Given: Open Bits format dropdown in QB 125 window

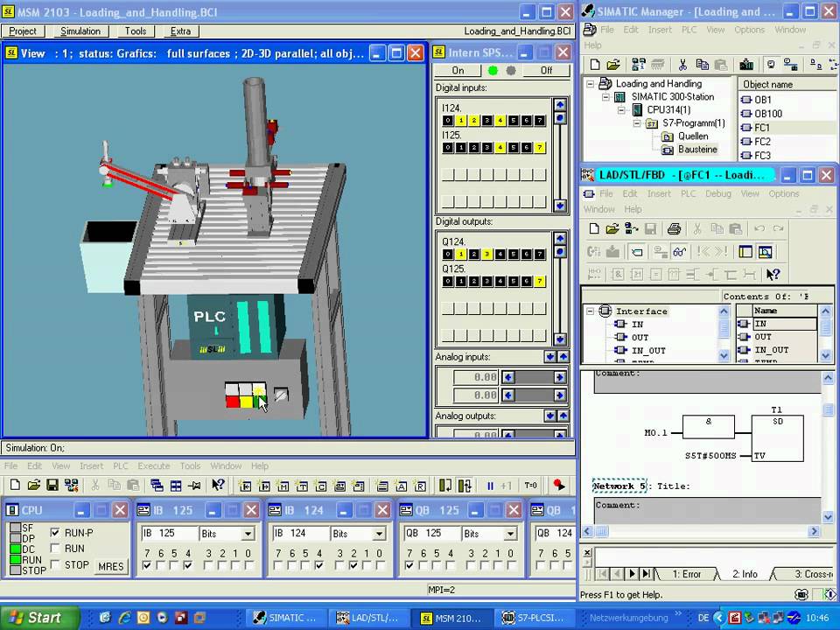Looking at the screenshot, I should click(510, 534).
